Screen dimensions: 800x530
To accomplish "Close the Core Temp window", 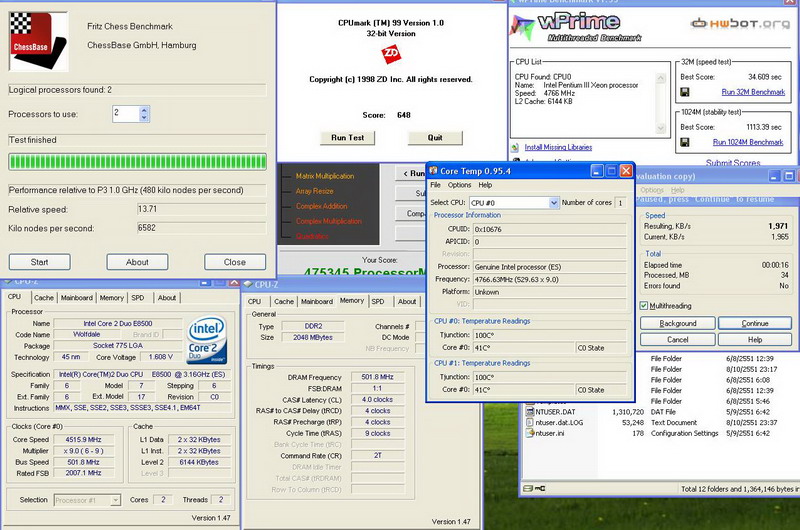I will (626, 171).
